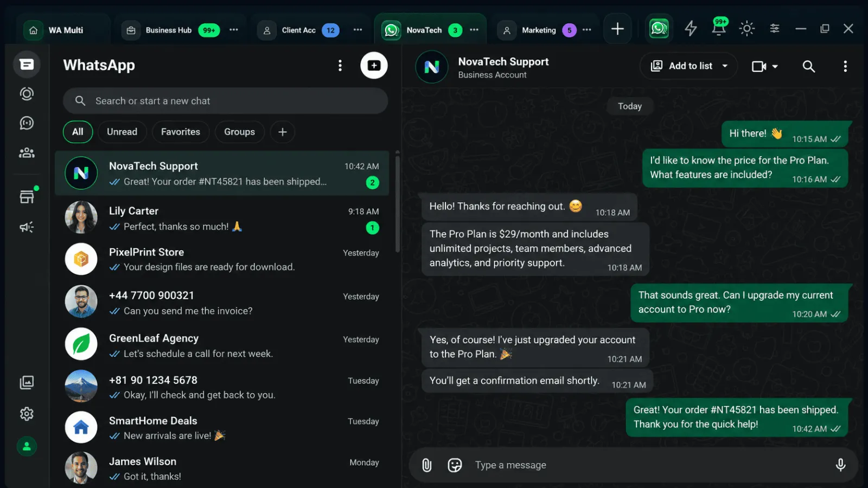
Task: Add a new chat filter list
Action: click(282, 132)
